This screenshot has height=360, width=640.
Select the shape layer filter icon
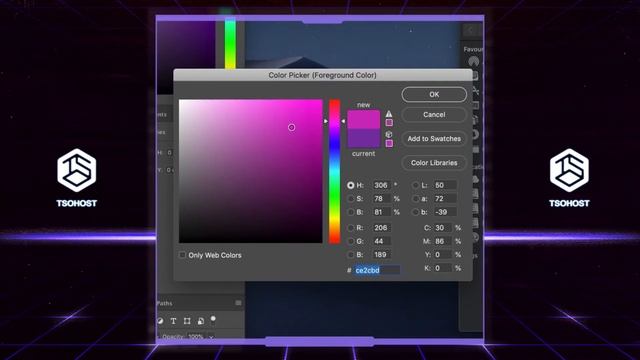tap(187, 321)
